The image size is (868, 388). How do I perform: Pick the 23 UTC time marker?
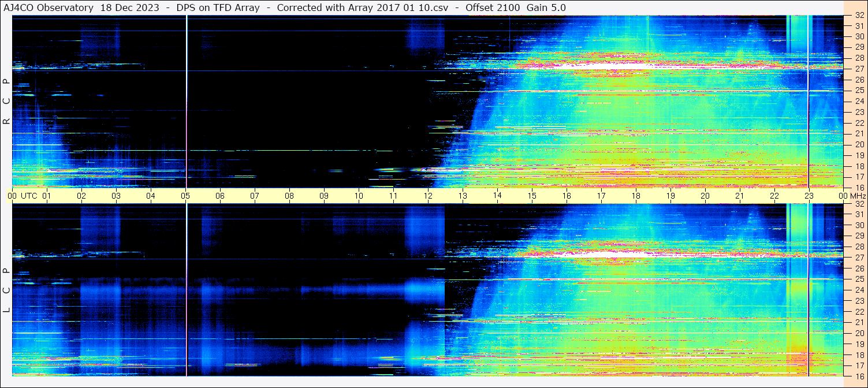tap(809, 196)
